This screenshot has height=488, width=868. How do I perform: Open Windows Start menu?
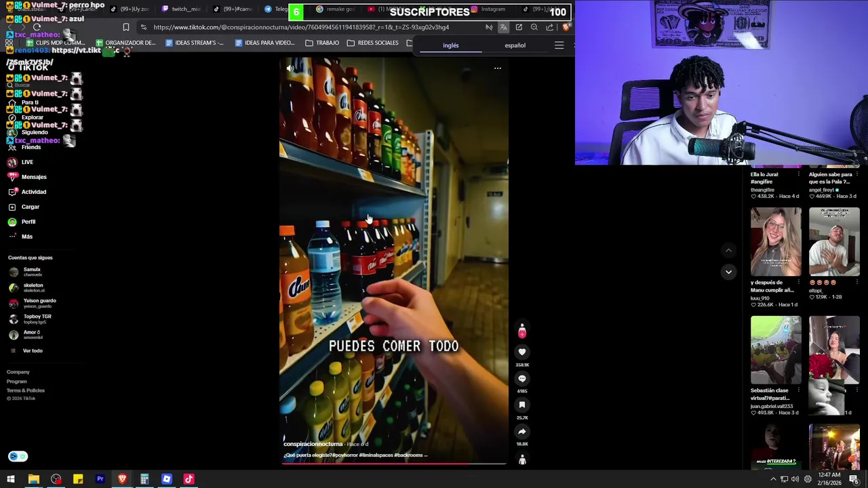pyautogui.click(x=11, y=479)
